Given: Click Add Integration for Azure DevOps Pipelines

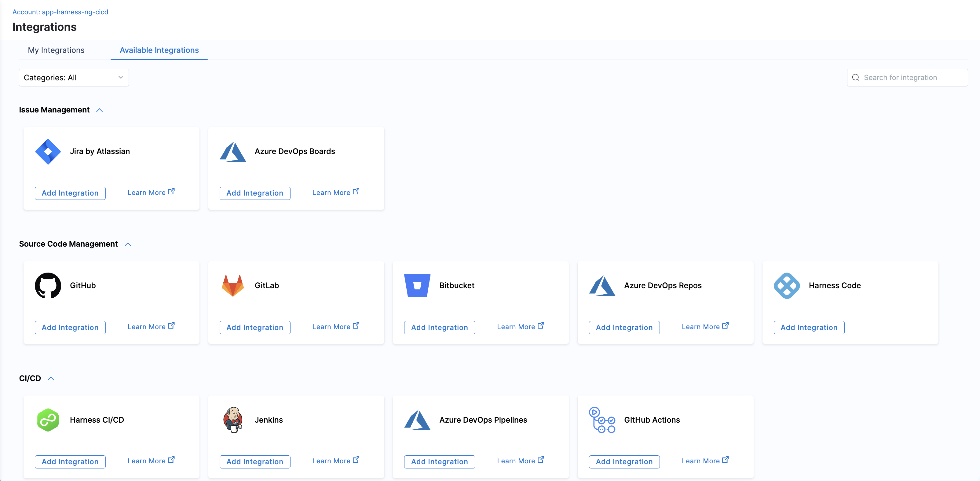Looking at the screenshot, I should (x=439, y=461).
